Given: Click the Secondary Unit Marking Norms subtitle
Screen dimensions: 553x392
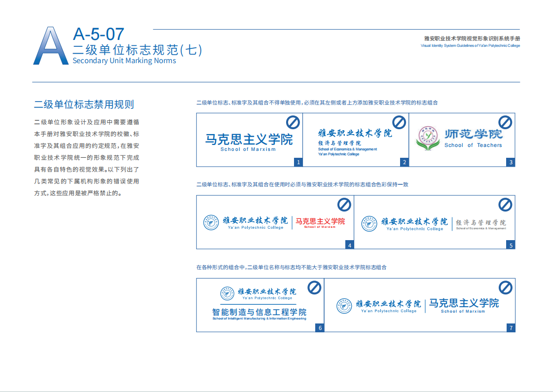Looking at the screenshot, I should [124, 61].
